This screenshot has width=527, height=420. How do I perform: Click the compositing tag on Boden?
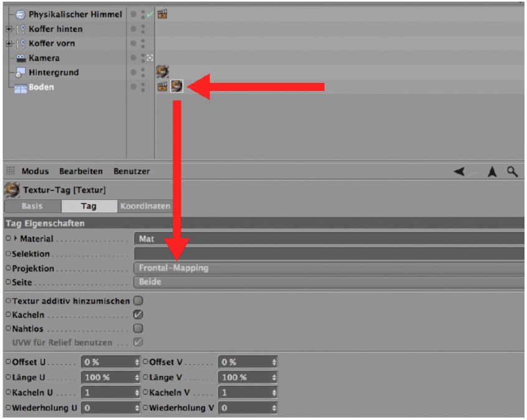pyautogui.click(x=163, y=87)
